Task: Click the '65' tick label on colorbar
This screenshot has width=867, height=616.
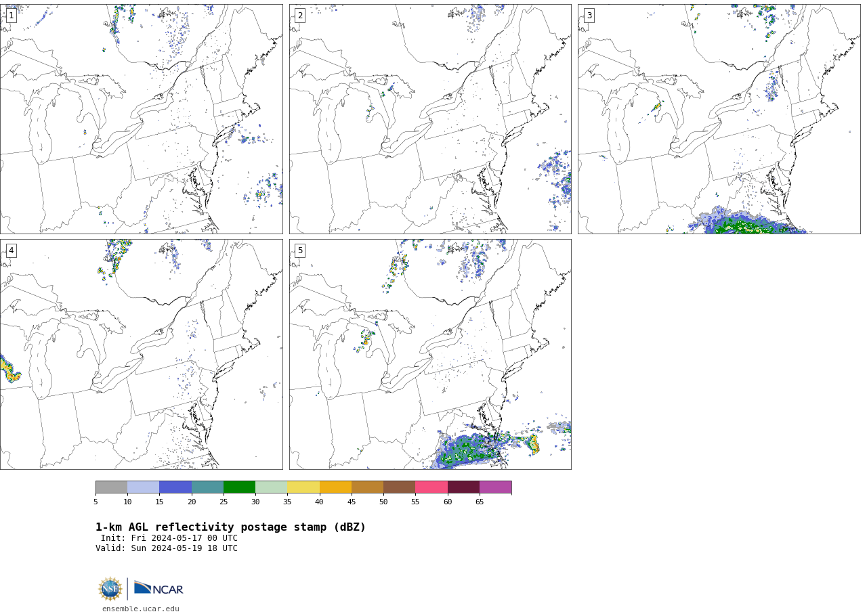Action: [x=480, y=502]
